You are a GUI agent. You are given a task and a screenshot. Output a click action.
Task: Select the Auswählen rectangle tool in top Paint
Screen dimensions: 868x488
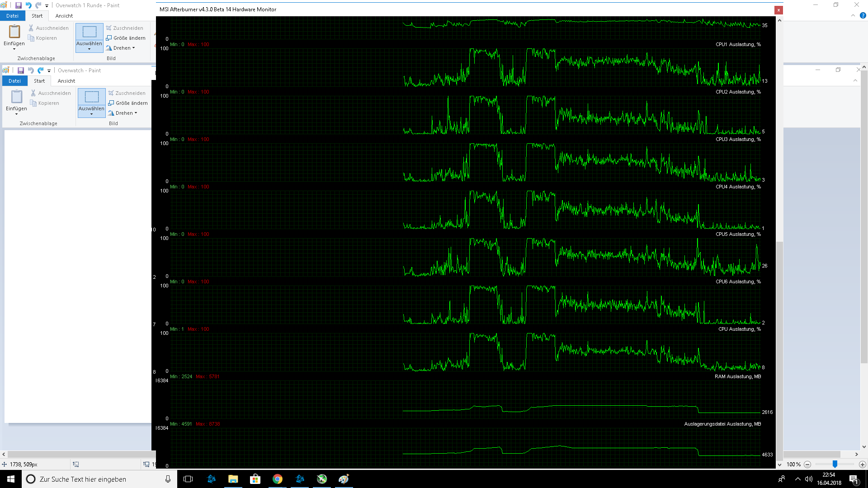(89, 32)
